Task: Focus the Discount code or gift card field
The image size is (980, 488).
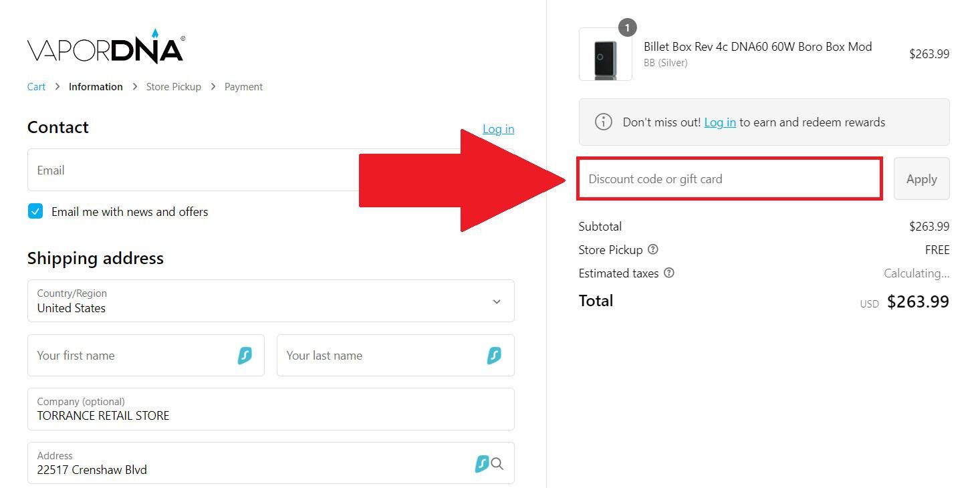Action: [729, 179]
